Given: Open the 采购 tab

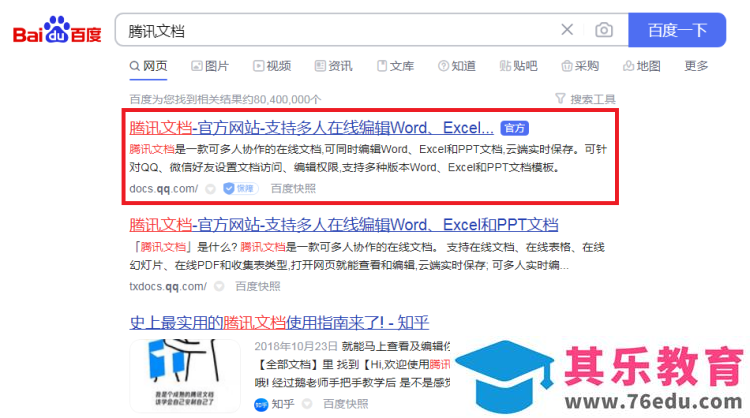Looking at the screenshot, I should click(x=580, y=66).
